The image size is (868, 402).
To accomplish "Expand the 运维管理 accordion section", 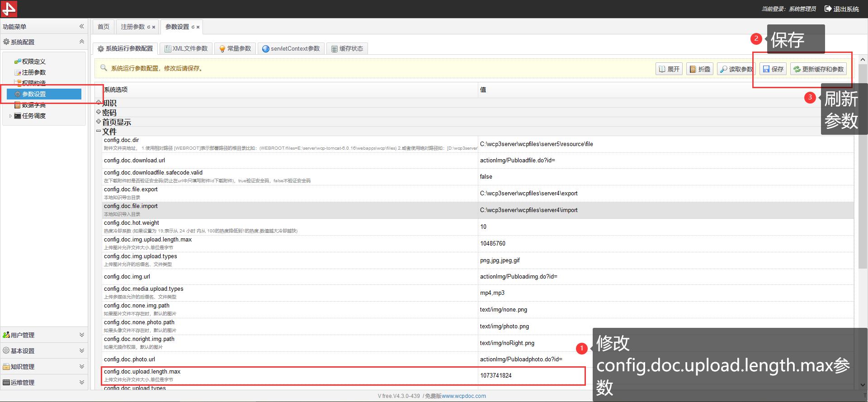I will tap(82, 383).
